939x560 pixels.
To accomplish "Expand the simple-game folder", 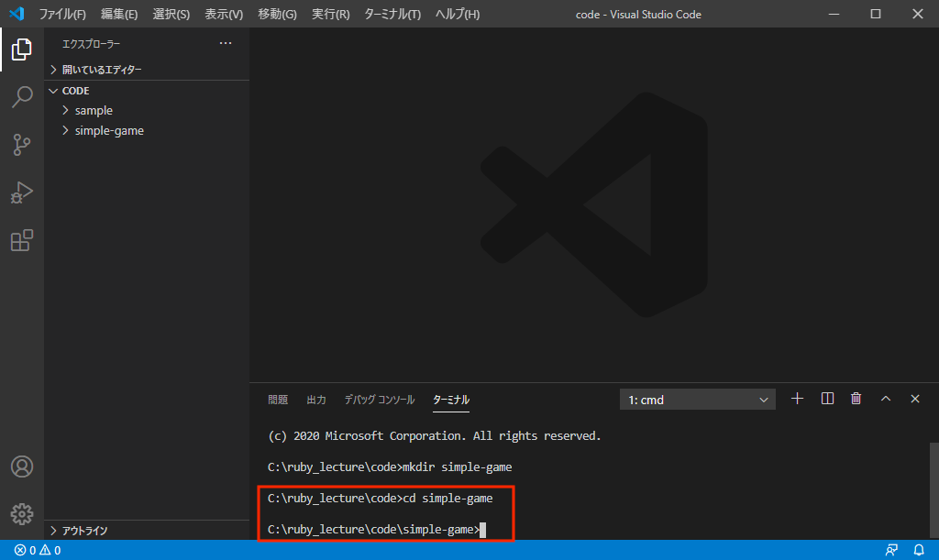I will tap(109, 131).
